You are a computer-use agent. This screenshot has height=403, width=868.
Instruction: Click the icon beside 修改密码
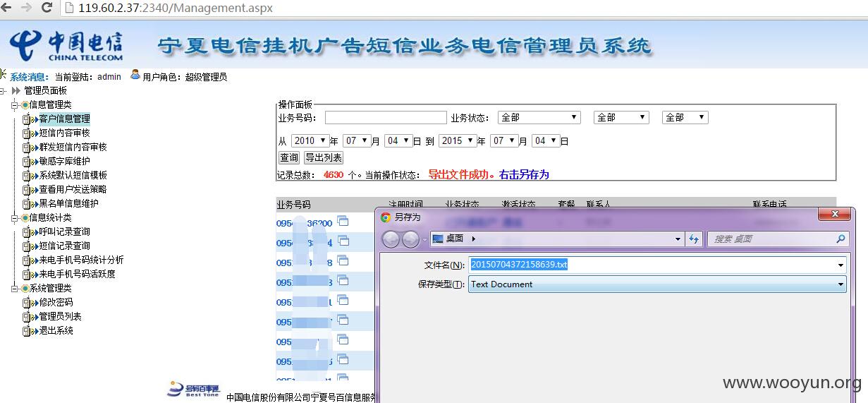click(x=30, y=303)
